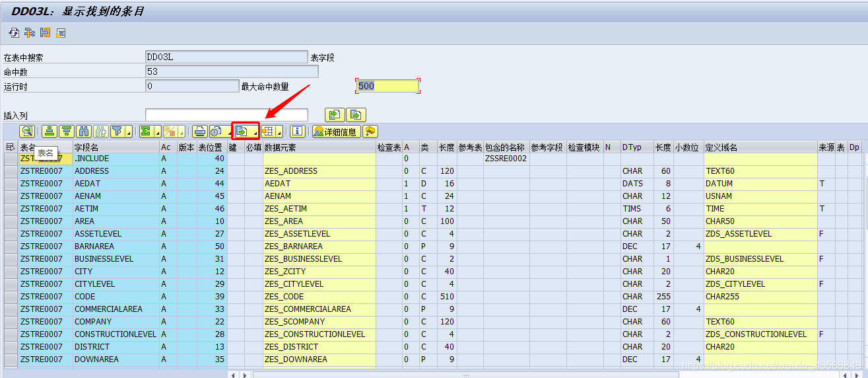This screenshot has height=378, width=868.
Task: Click the 在表中搜索 field containing DD03L
Action: [226, 57]
